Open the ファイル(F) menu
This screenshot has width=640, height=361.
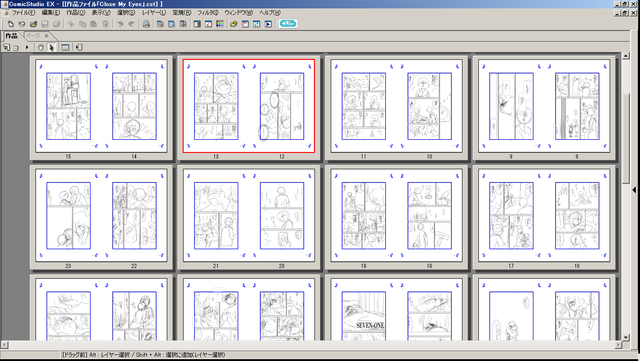[24, 13]
